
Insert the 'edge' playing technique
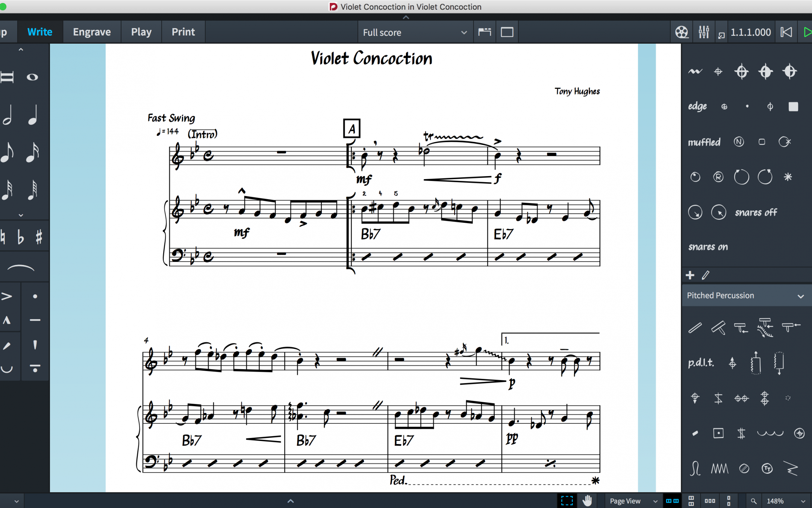click(x=697, y=107)
